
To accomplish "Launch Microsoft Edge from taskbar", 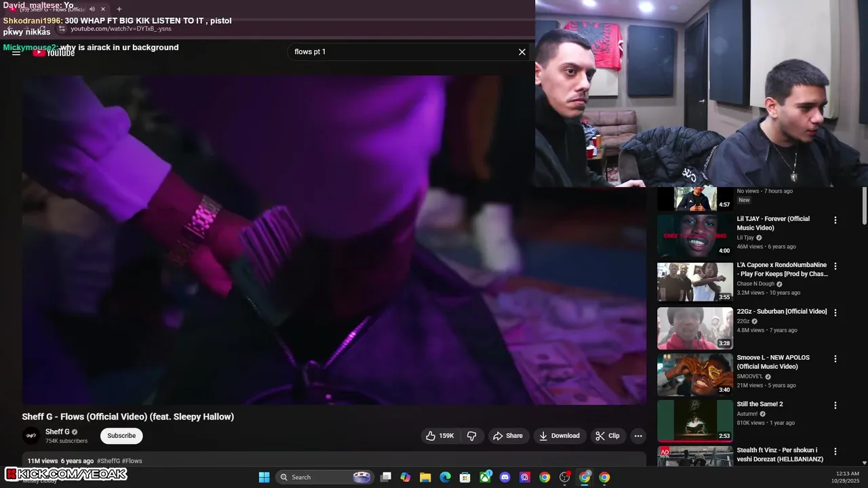I will 445,477.
